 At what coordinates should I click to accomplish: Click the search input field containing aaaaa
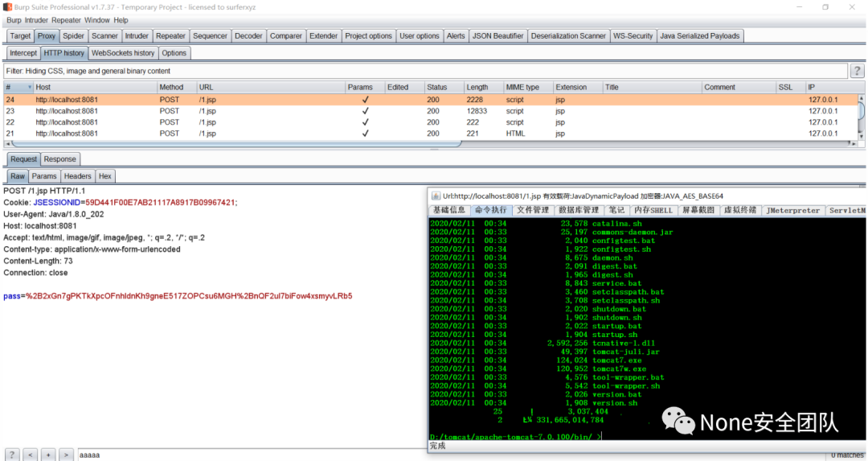tap(252, 455)
